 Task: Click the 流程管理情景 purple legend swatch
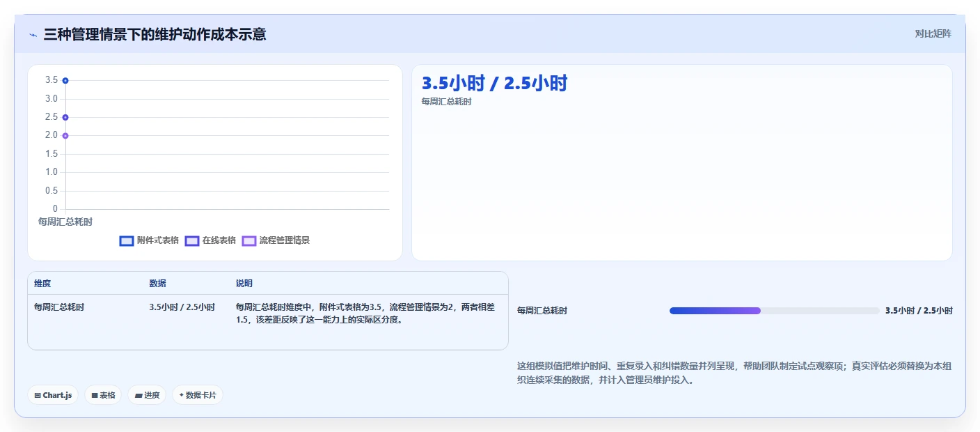pyautogui.click(x=248, y=240)
